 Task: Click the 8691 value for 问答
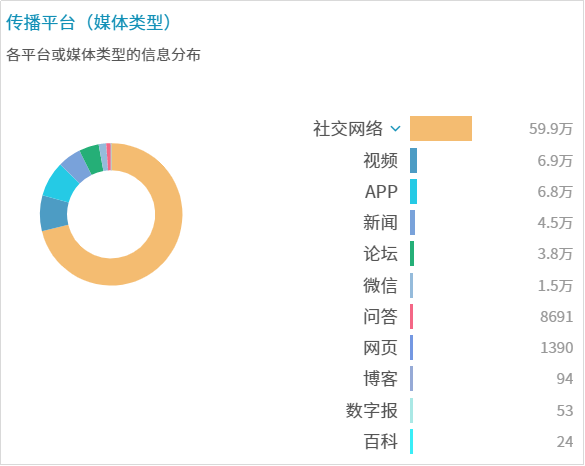point(556,317)
